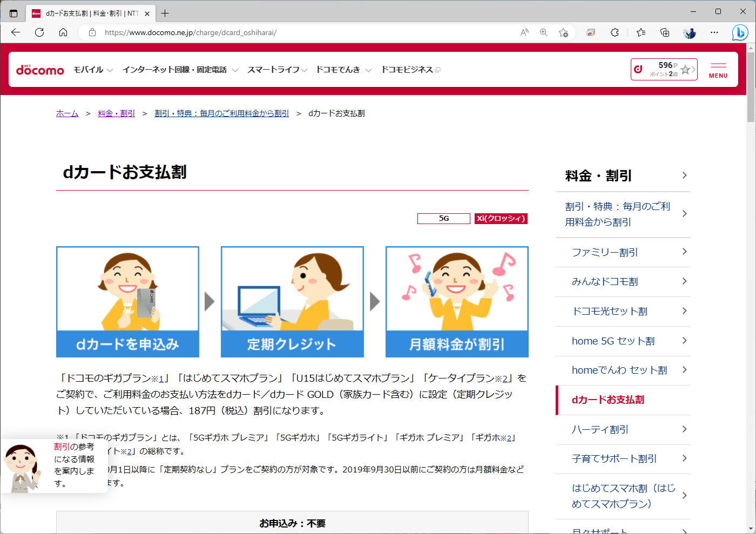Select みんなドコモ割 in sidebar
Image resolution: width=756 pixels, height=534 pixels.
click(x=623, y=282)
